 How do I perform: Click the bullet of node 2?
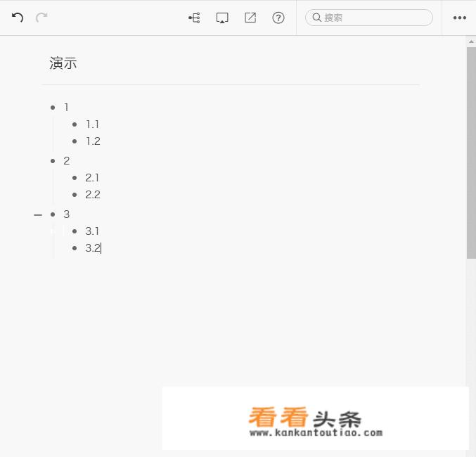(x=53, y=161)
